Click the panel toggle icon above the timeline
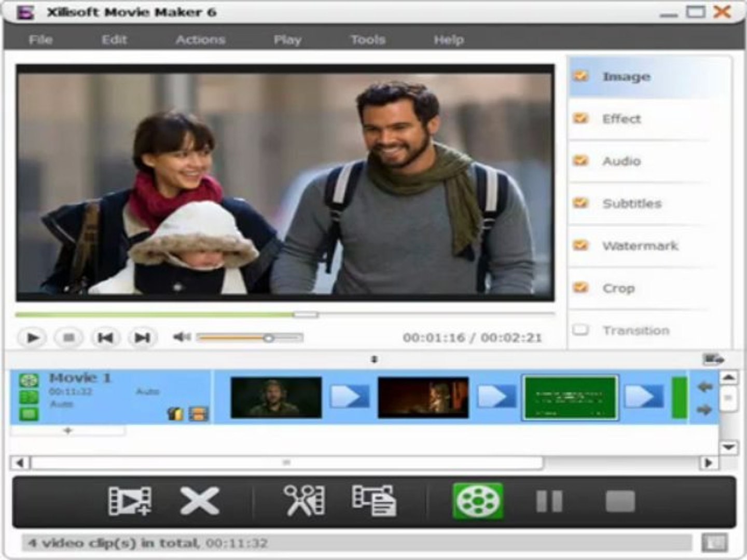 [x=714, y=359]
